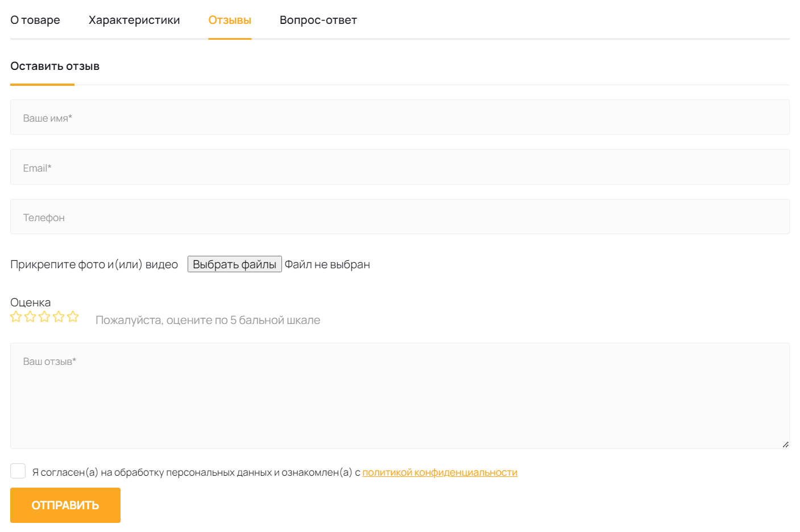Check the personal data consent checkbox
The image size is (800, 532).
tap(18, 471)
